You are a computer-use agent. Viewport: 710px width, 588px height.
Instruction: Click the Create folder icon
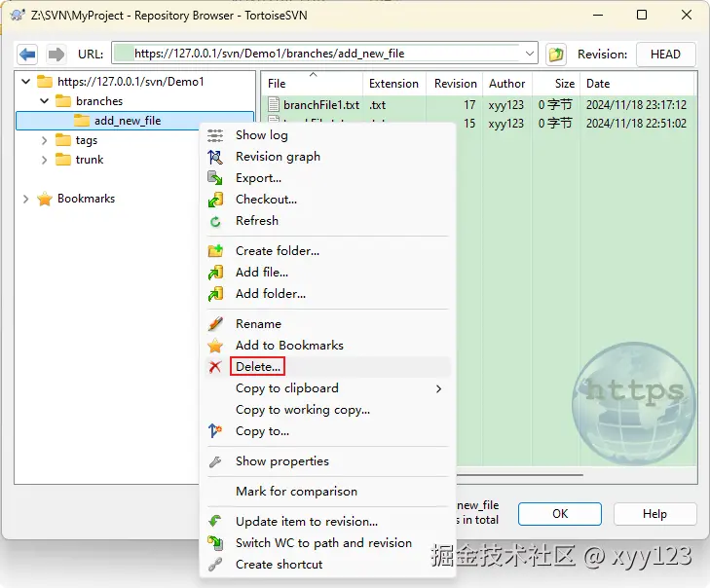pyautogui.click(x=215, y=251)
